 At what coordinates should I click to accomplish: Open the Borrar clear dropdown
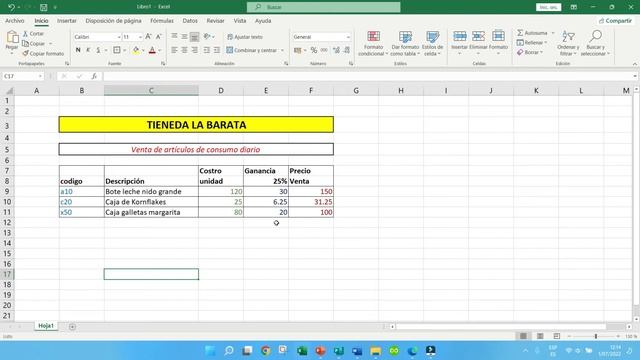click(x=530, y=52)
